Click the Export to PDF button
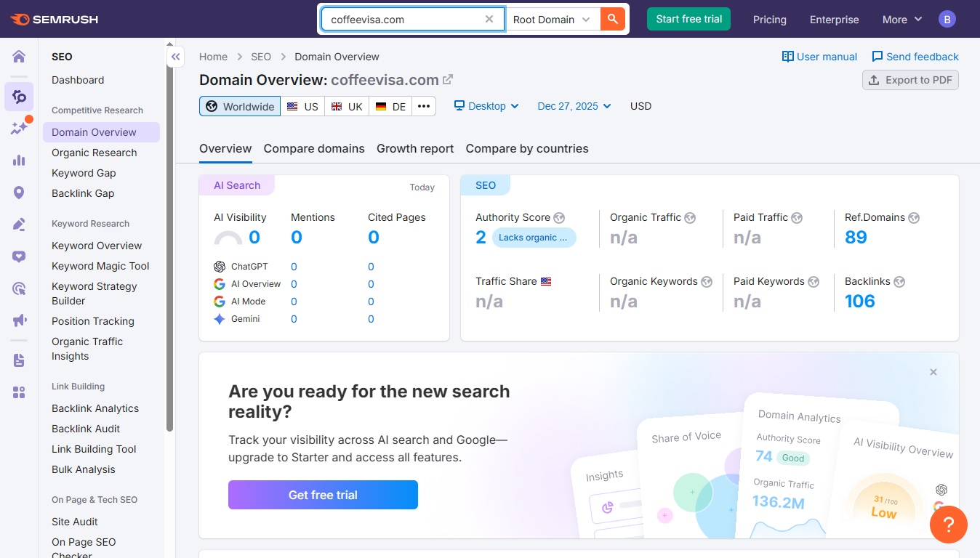Viewport: 980px width, 558px height. pos(910,80)
